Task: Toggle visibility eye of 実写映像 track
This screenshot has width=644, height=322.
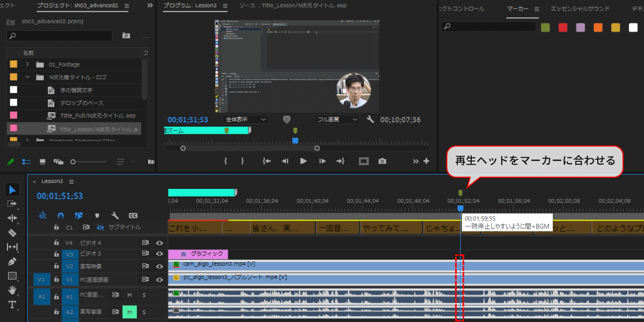Action: (159, 266)
